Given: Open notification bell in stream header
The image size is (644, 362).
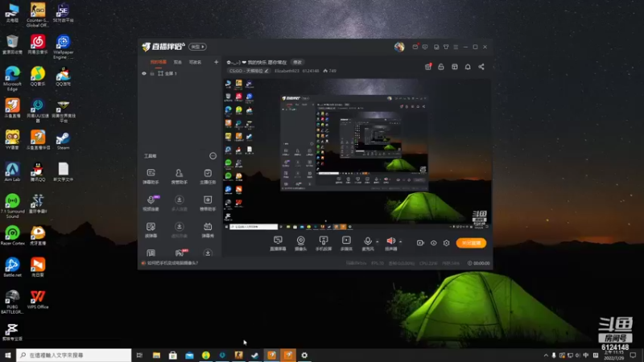Looking at the screenshot, I should tap(468, 67).
